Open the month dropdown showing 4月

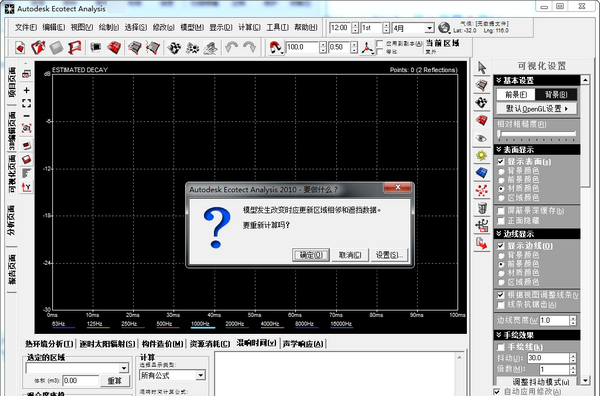pyautogui.click(x=429, y=28)
